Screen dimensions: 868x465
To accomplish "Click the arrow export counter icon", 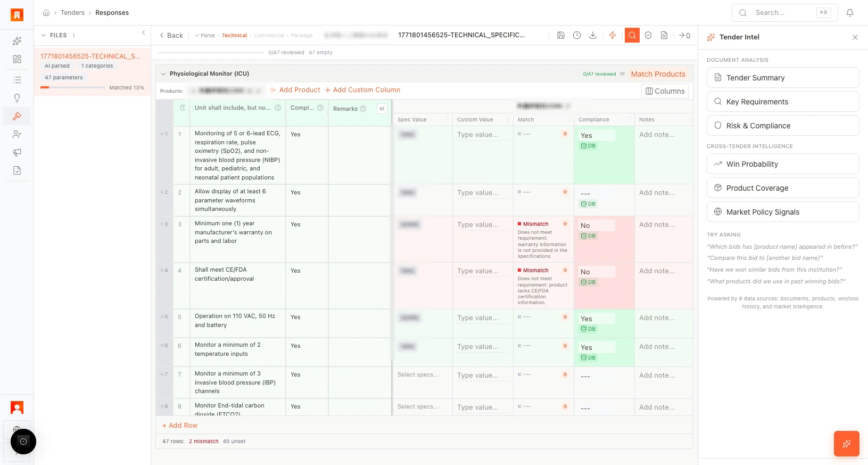I will tap(684, 35).
